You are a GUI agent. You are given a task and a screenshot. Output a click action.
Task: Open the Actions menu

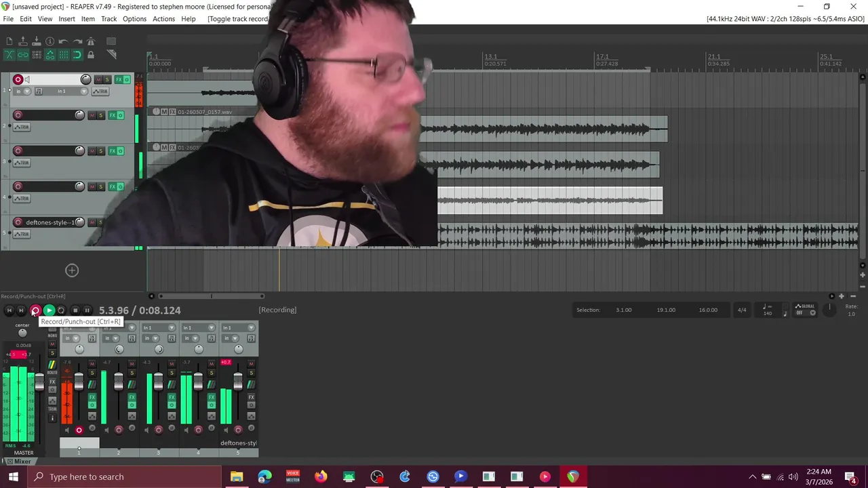163,19
